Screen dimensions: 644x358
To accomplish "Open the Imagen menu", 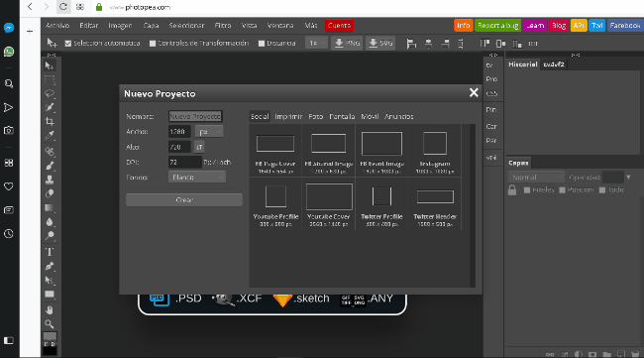I will (x=120, y=26).
